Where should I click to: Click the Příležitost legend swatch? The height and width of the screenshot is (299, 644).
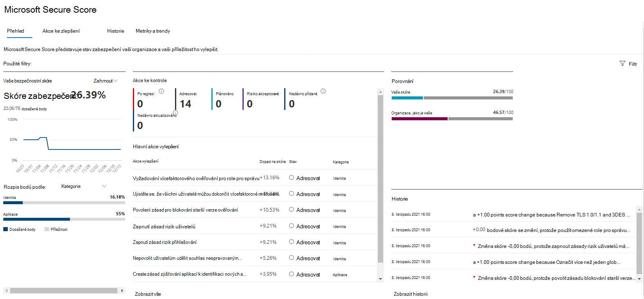pos(47,229)
